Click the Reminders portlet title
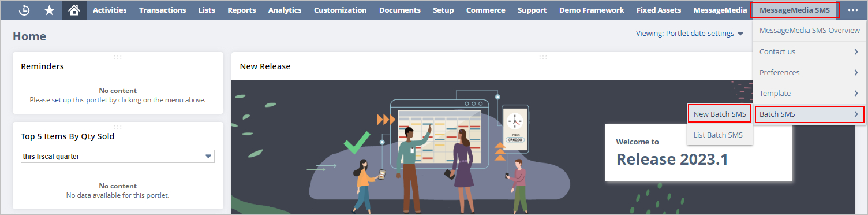The image size is (868, 215). (42, 66)
